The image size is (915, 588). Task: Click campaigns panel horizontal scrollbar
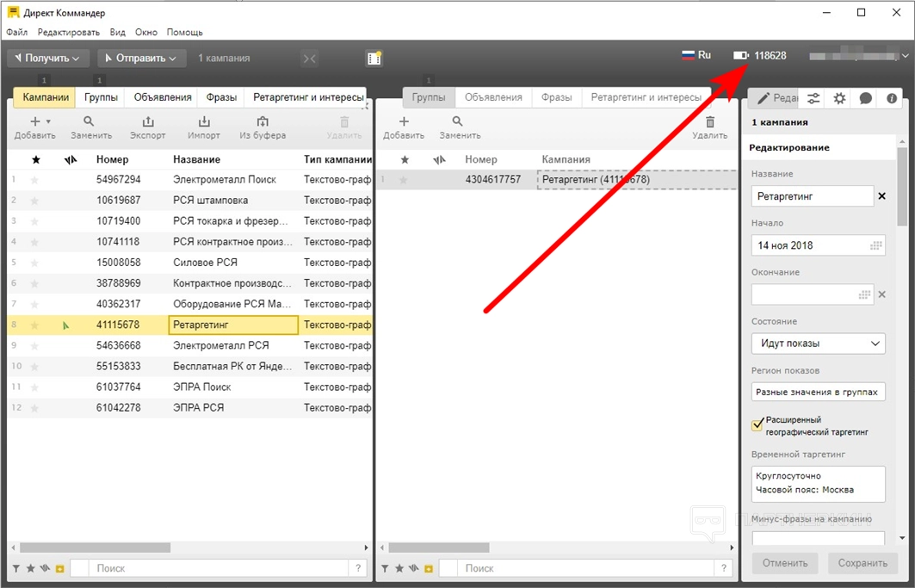pyautogui.click(x=96, y=548)
